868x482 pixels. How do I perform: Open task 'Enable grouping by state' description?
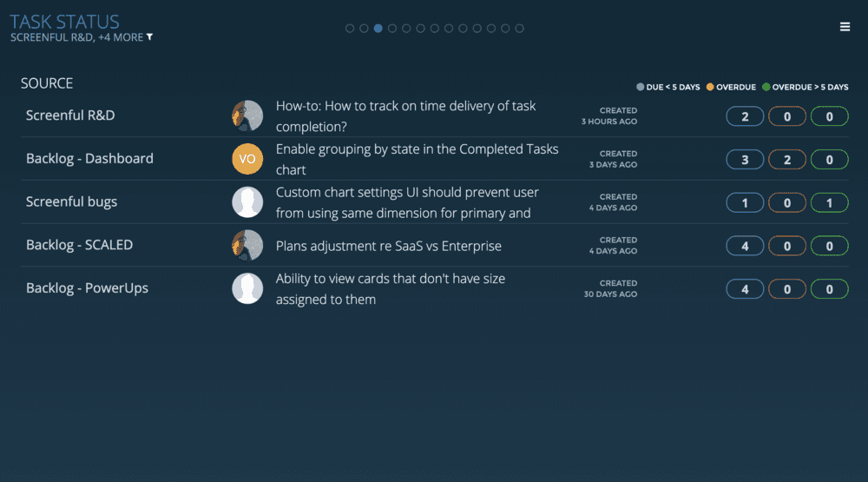[417, 159]
